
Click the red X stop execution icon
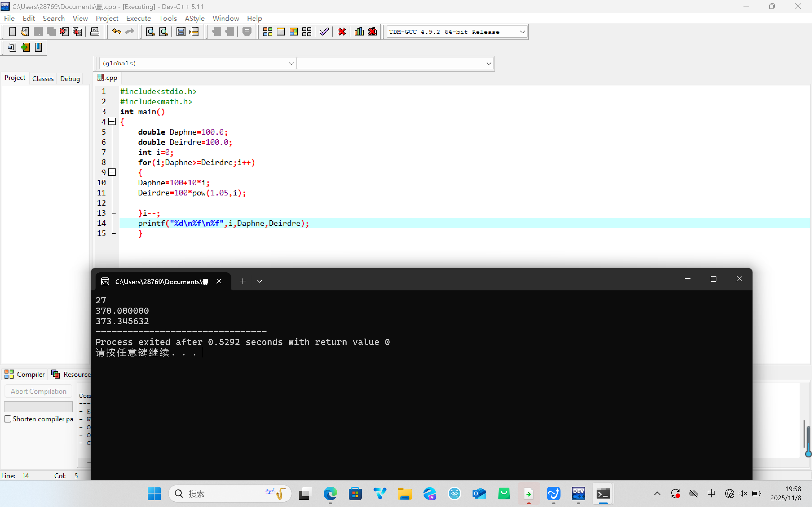pos(342,32)
